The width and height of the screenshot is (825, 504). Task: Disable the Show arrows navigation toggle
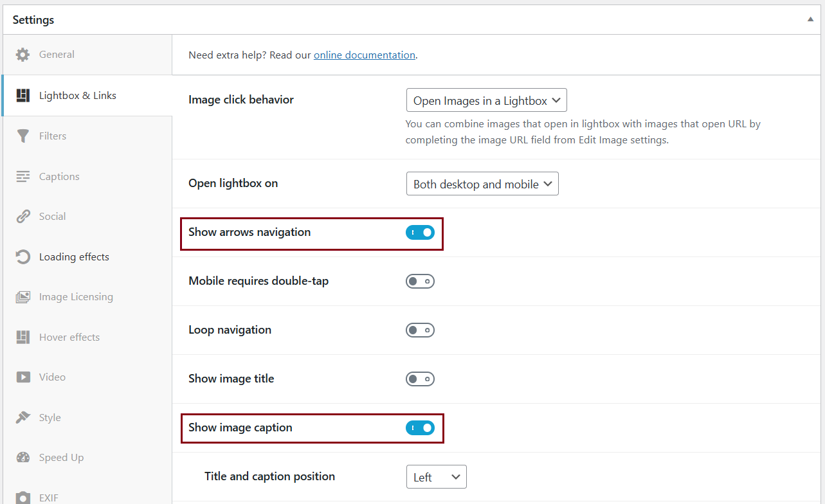click(x=420, y=232)
